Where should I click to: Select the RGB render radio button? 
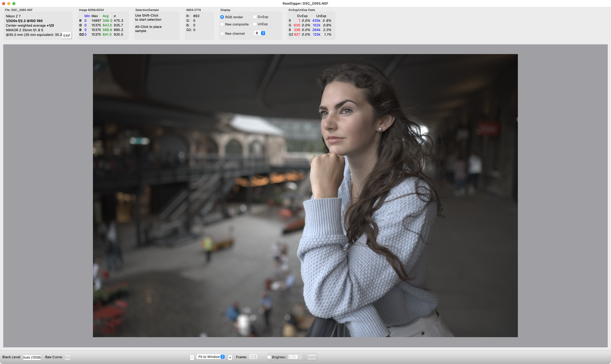click(x=222, y=17)
